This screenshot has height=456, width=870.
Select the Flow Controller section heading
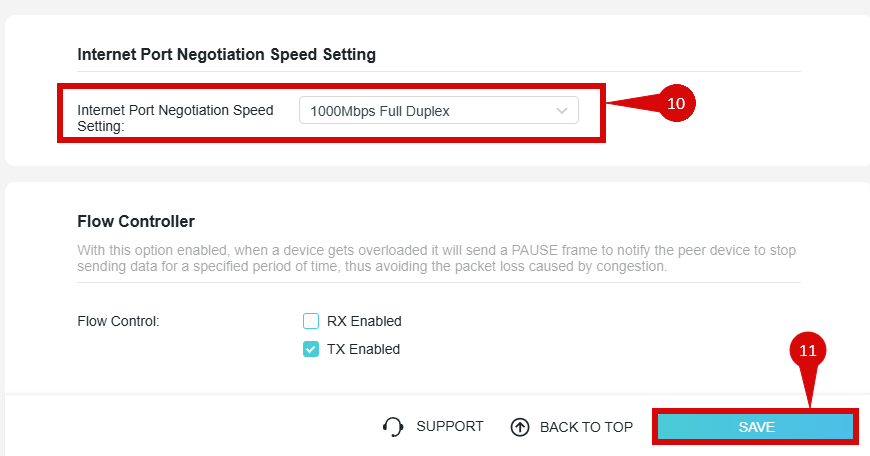coord(136,221)
